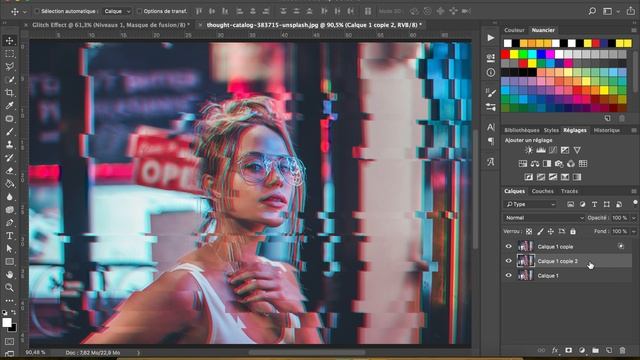This screenshot has width=640, height=360.
Task: Select the Rectangular Marquee tool
Action: point(9,53)
